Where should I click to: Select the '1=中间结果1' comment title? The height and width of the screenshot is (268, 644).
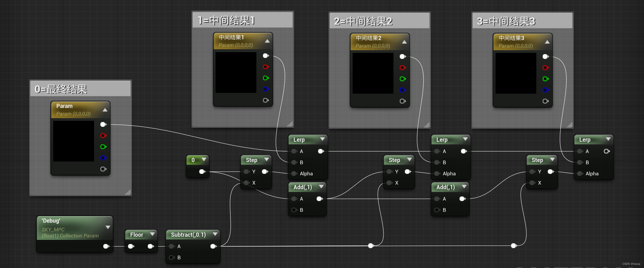(226, 21)
